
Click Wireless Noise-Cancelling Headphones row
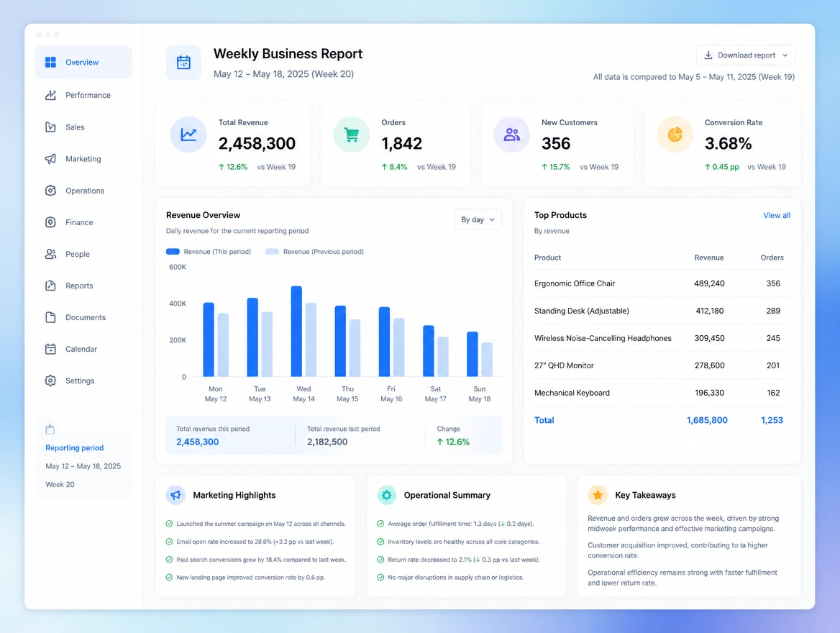(662, 338)
